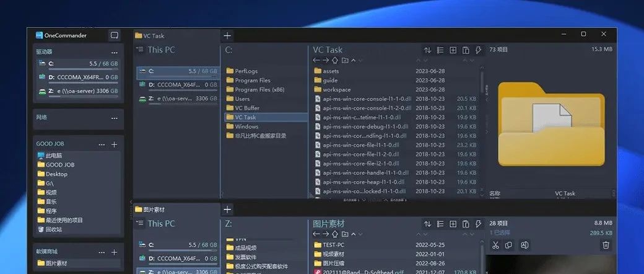
Task: Click paste clipboard icon in VC Task pane
Action: click(466, 50)
